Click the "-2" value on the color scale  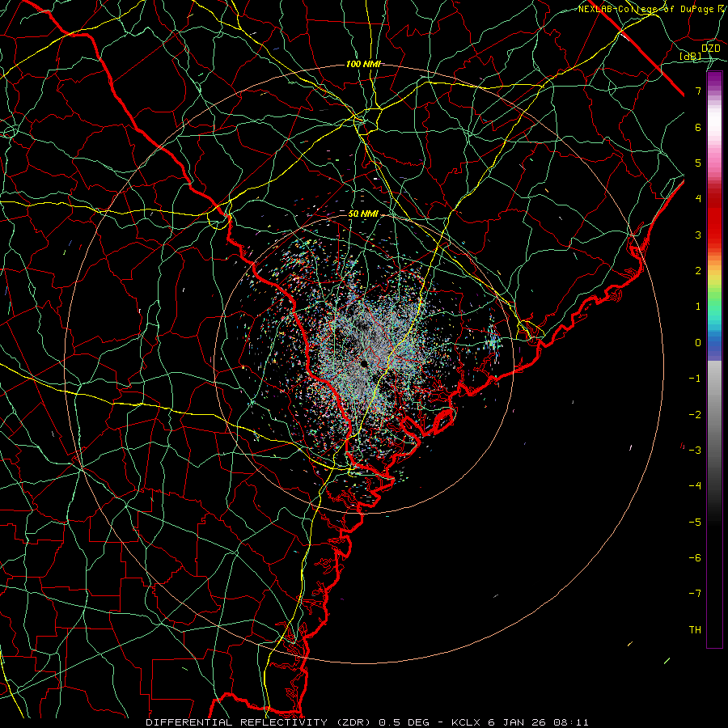coord(695,415)
